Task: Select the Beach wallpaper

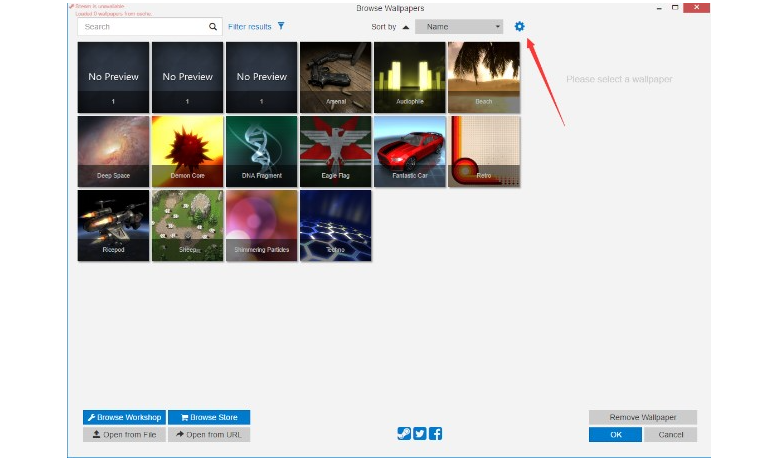Action: tap(484, 77)
